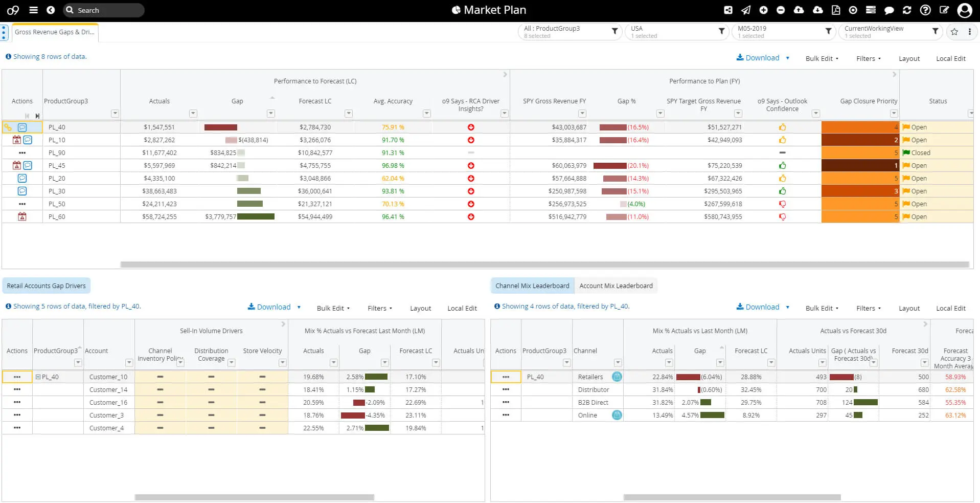
Task: Click the plus circle icon in top bar
Action: point(763,10)
